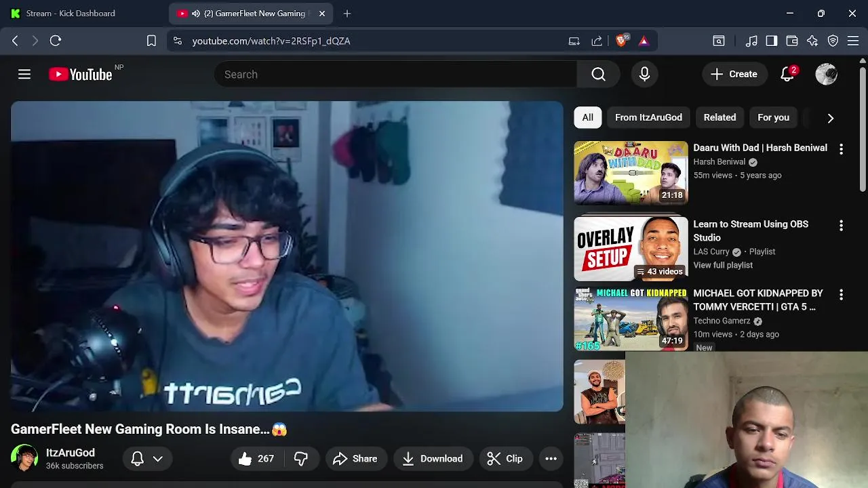Image resolution: width=868 pixels, height=488 pixels.
Task: Open ItzAruGod channel name link
Action: (71, 453)
